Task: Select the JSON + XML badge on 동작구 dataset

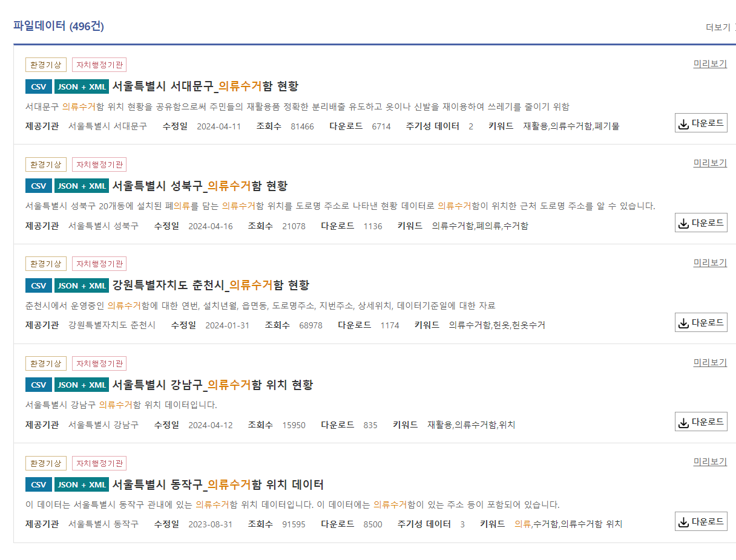Action: tap(80, 484)
